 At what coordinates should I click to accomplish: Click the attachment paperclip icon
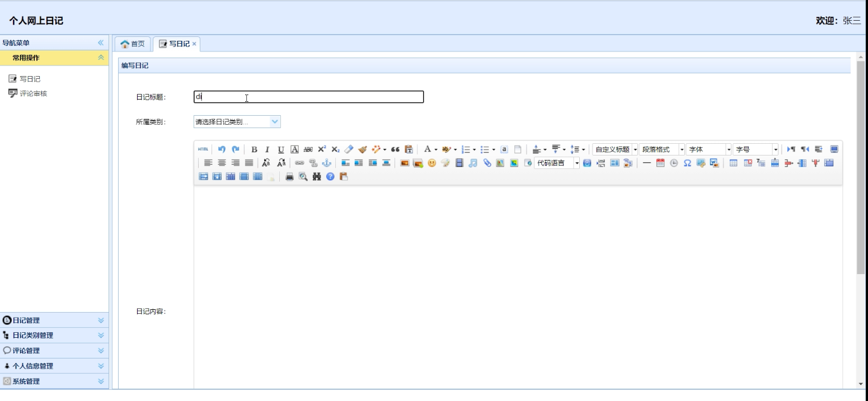(487, 163)
